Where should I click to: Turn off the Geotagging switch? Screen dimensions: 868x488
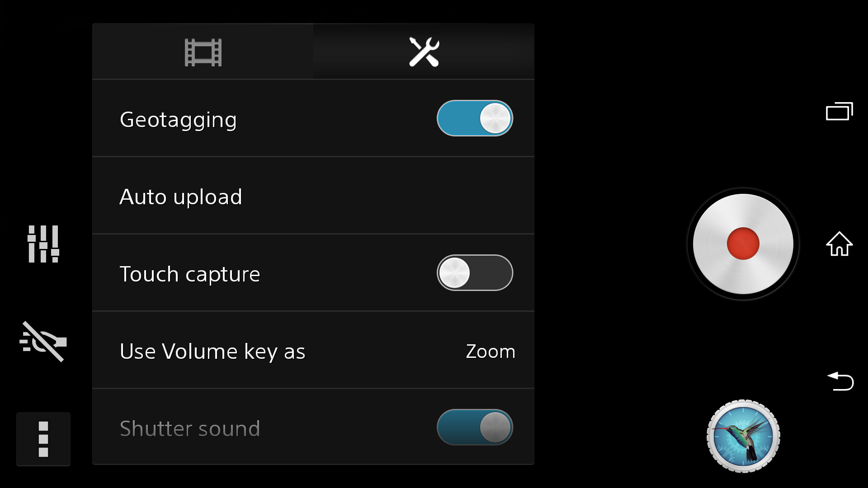tap(475, 118)
